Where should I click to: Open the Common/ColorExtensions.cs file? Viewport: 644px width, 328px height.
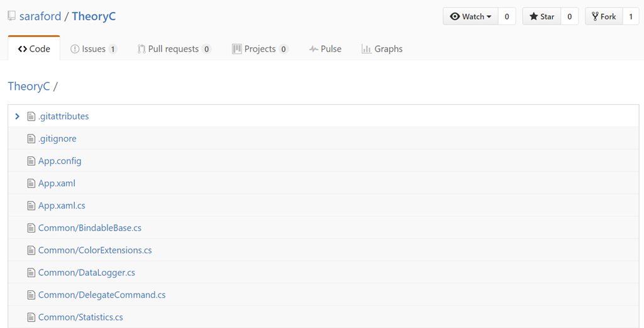95,250
